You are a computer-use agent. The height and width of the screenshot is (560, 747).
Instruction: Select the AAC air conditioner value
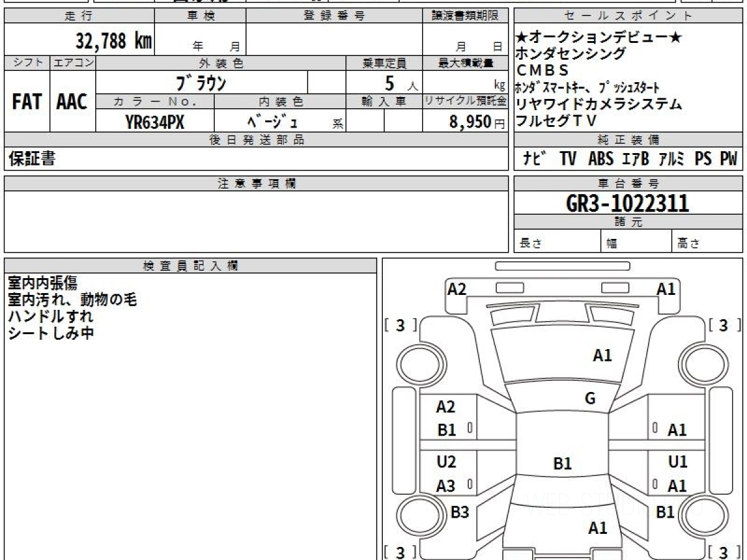click(x=72, y=102)
